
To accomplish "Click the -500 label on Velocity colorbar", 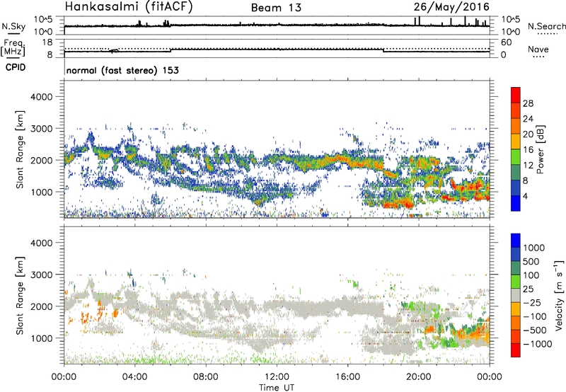I will pos(535,330).
